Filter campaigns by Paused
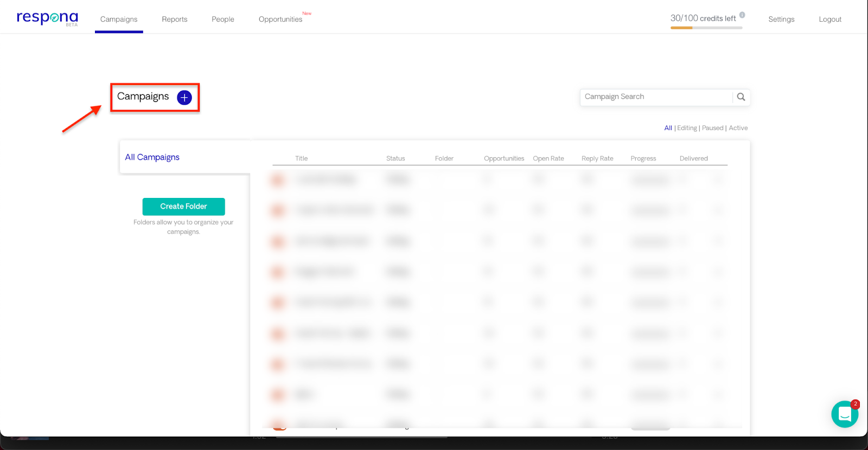This screenshot has width=868, height=450. [713, 128]
